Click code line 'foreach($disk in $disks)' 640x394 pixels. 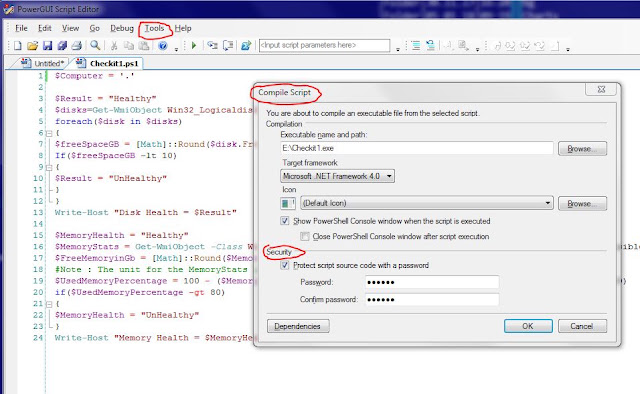click(x=118, y=121)
